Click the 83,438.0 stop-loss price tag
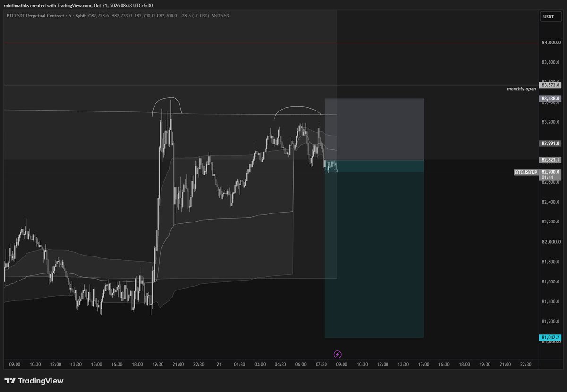 (x=550, y=98)
